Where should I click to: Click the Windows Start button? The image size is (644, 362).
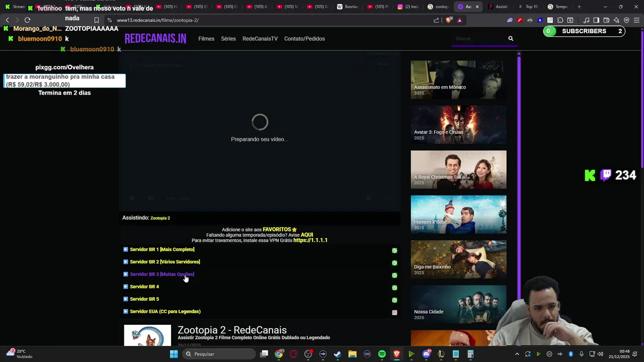coord(174,354)
